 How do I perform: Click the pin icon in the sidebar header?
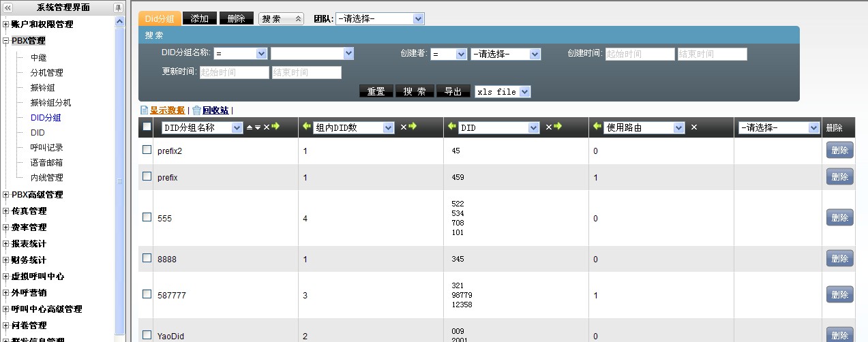(x=118, y=7)
